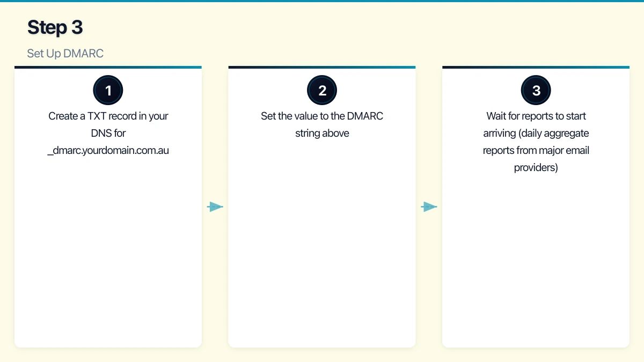The height and width of the screenshot is (362, 644).
Task: Select the Set Up DMARC subtitle
Action: pyautogui.click(x=64, y=53)
